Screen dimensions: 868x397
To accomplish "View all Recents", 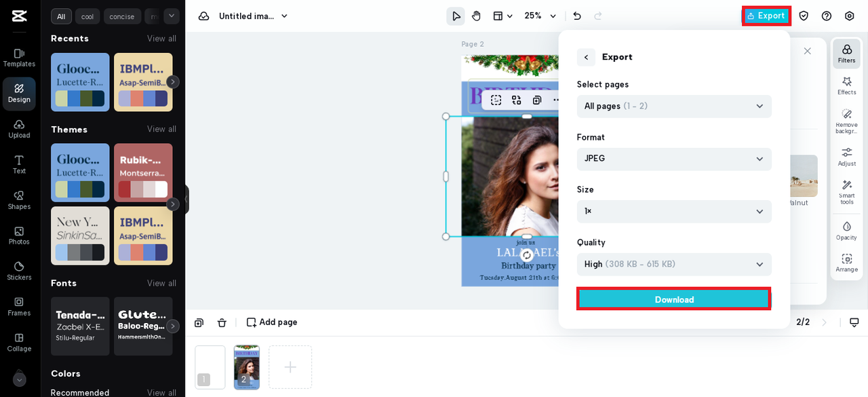I will pos(161,39).
